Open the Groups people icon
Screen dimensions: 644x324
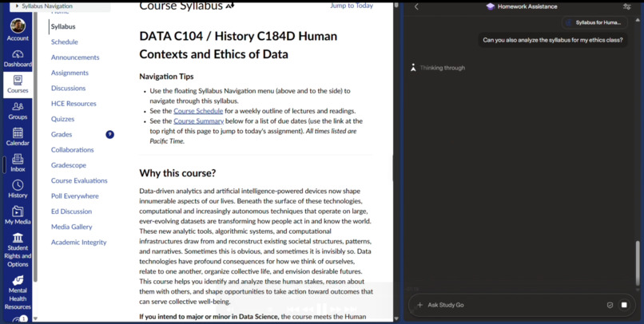click(x=18, y=107)
